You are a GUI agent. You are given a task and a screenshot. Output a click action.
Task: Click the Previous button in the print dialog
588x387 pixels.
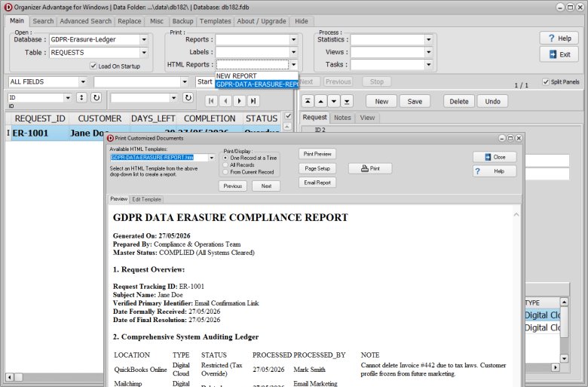(233, 186)
